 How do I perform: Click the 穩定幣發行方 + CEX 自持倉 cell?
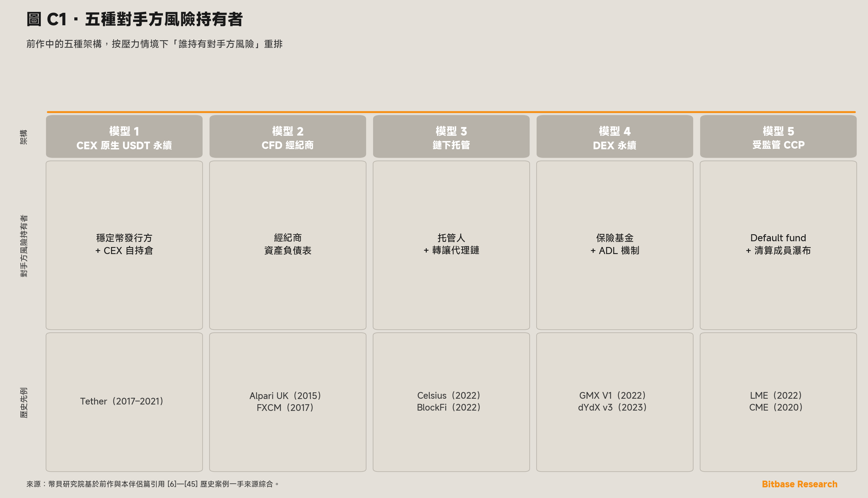(124, 245)
